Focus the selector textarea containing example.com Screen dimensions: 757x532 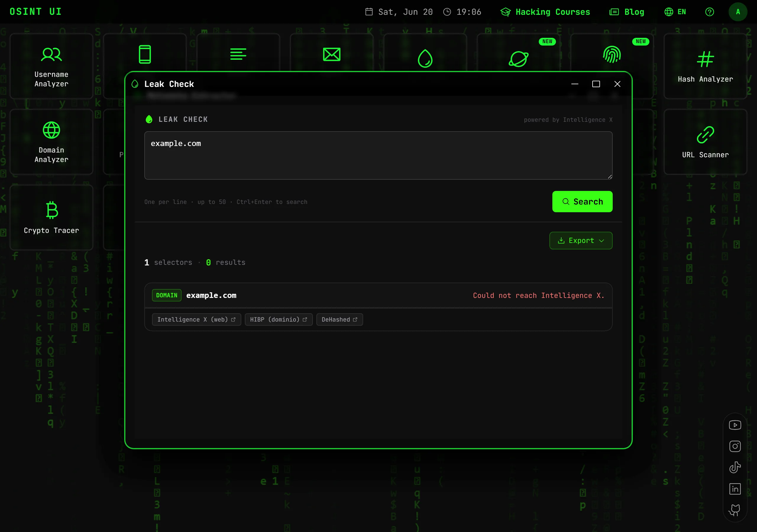point(378,155)
